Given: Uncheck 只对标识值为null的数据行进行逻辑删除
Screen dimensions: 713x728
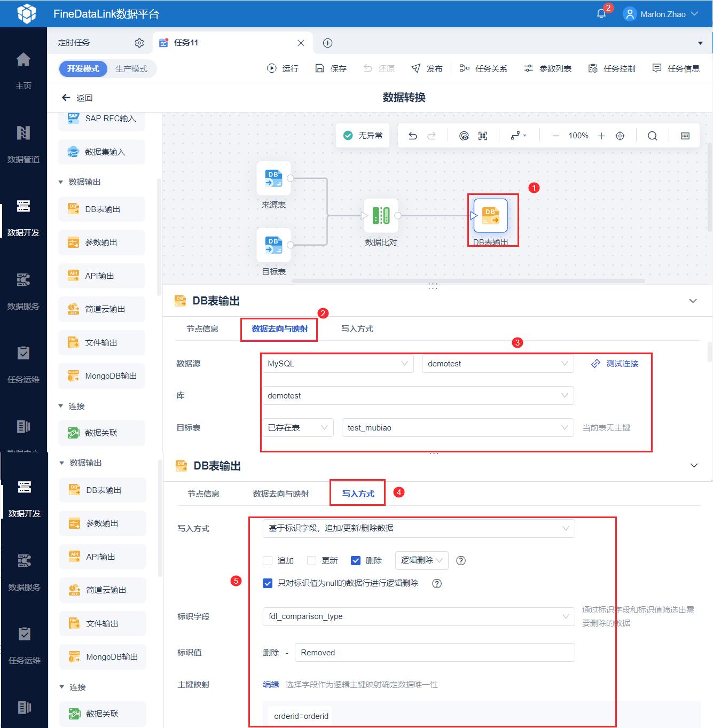Looking at the screenshot, I should [268, 583].
